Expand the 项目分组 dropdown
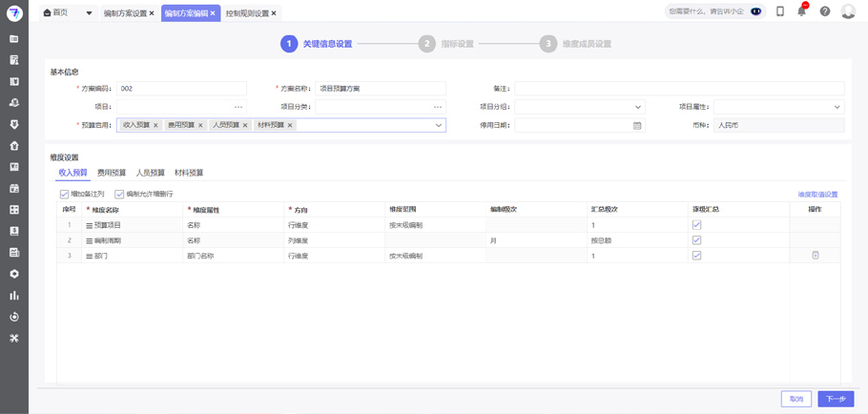Screen dimensions: 868x414 pos(638,107)
